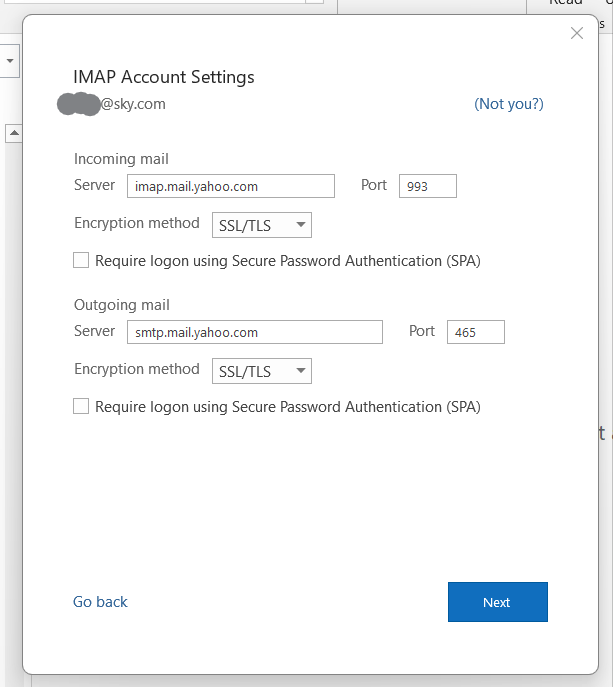The height and width of the screenshot is (687, 613).
Task: Click the incoming mail port 993 field
Action: [428, 186]
